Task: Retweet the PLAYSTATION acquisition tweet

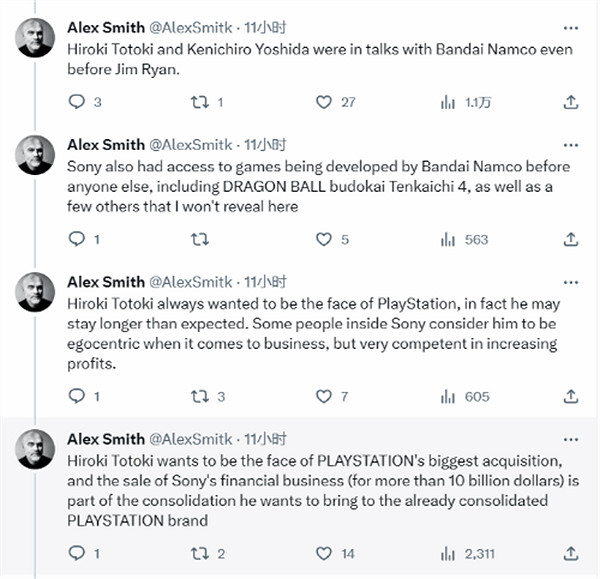Action: pyautogui.click(x=199, y=553)
